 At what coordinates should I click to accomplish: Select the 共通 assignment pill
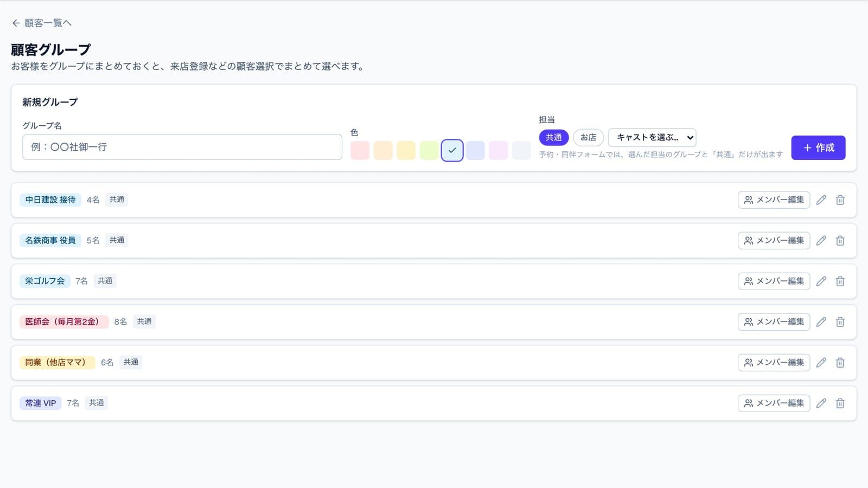pyautogui.click(x=554, y=138)
